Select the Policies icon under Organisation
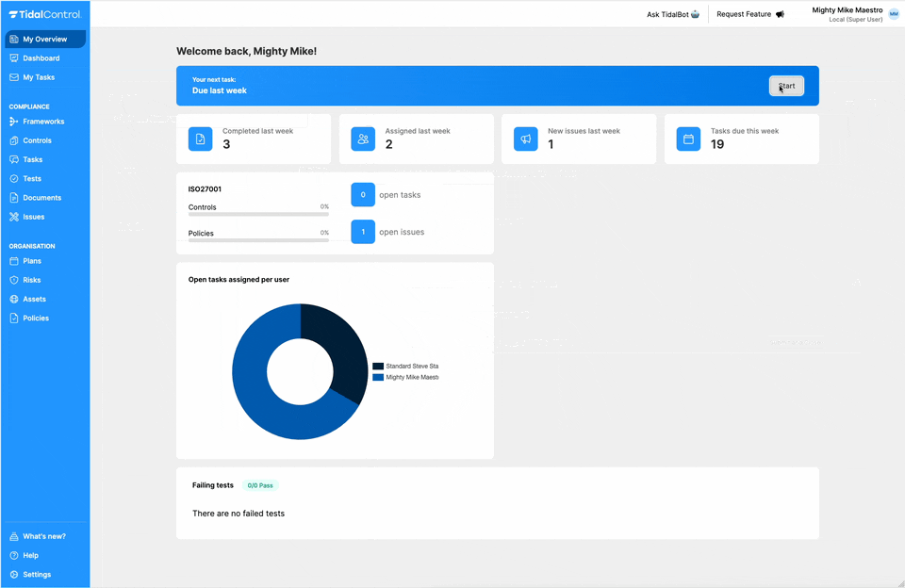The image size is (905, 588). (13, 318)
